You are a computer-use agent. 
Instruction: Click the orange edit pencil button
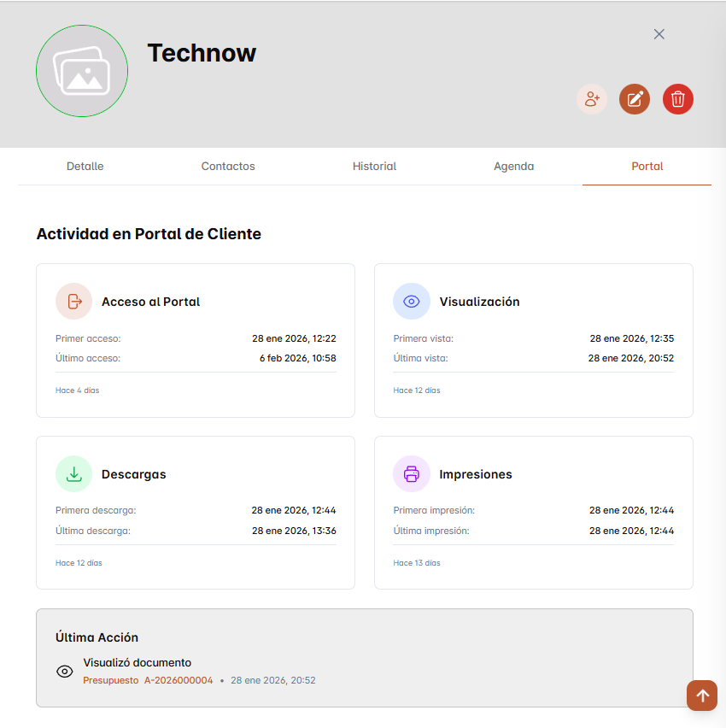pyautogui.click(x=635, y=99)
